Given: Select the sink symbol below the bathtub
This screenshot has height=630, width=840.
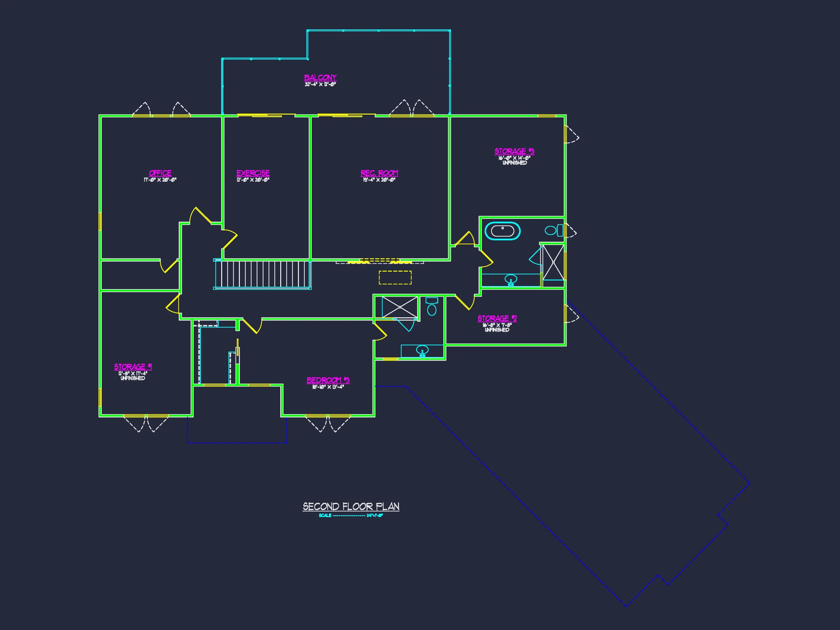Looking at the screenshot, I should click(511, 280).
